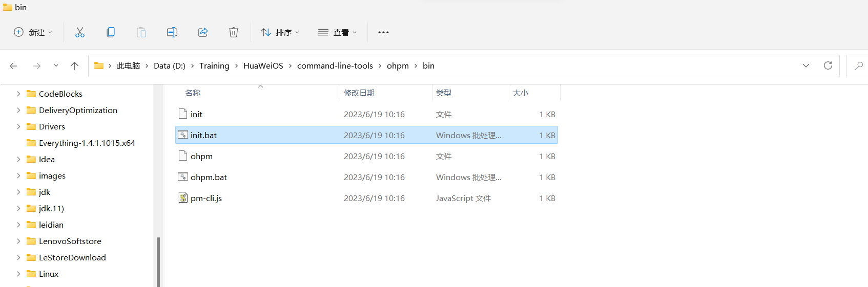Screen dimensions: 868x287
Task: Navigate to 此电脑 in breadcrumb
Action: coord(128,65)
